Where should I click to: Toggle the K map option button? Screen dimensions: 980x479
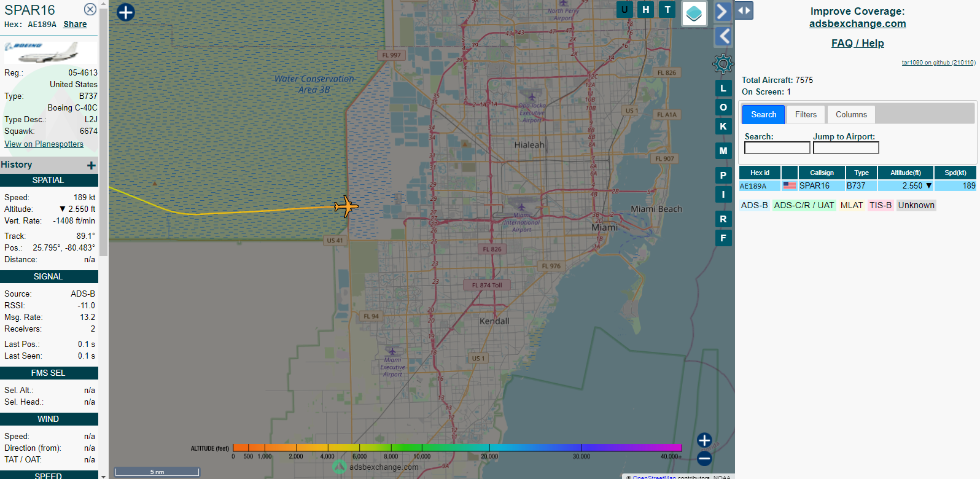click(x=723, y=127)
